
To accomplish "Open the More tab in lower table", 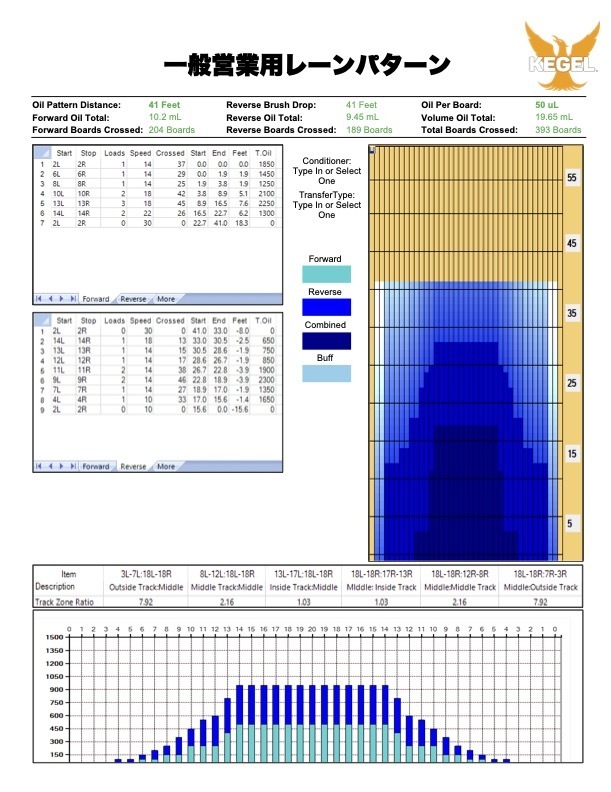I will [166, 466].
